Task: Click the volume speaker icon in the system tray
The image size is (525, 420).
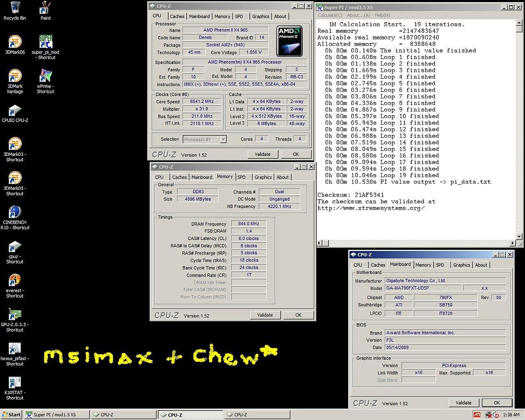Action: [x=495, y=414]
